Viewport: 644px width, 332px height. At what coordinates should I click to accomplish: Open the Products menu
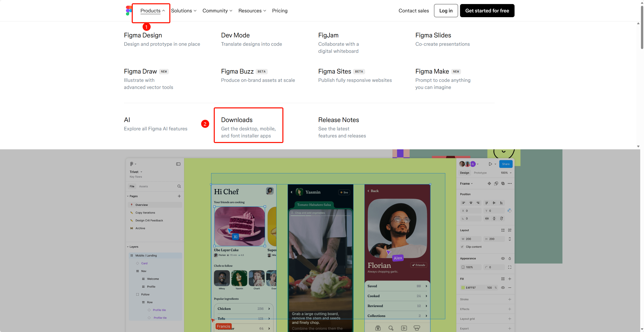pyautogui.click(x=152, y=11)
